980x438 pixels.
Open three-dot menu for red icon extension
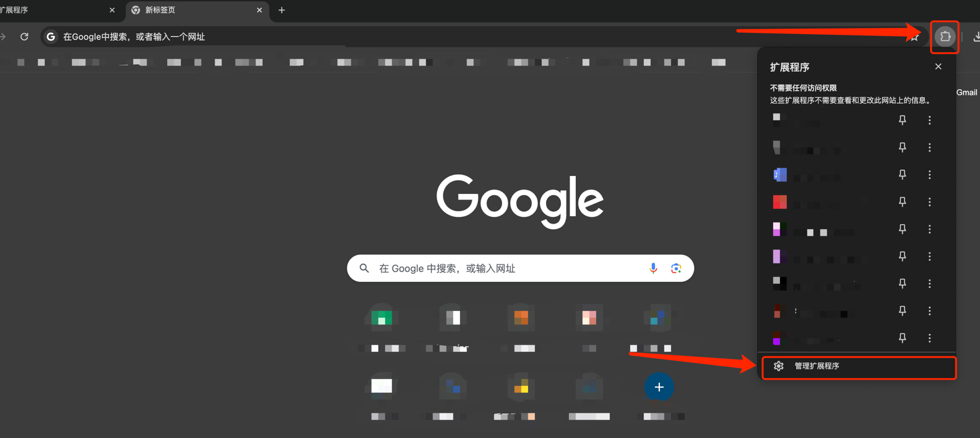929,202
